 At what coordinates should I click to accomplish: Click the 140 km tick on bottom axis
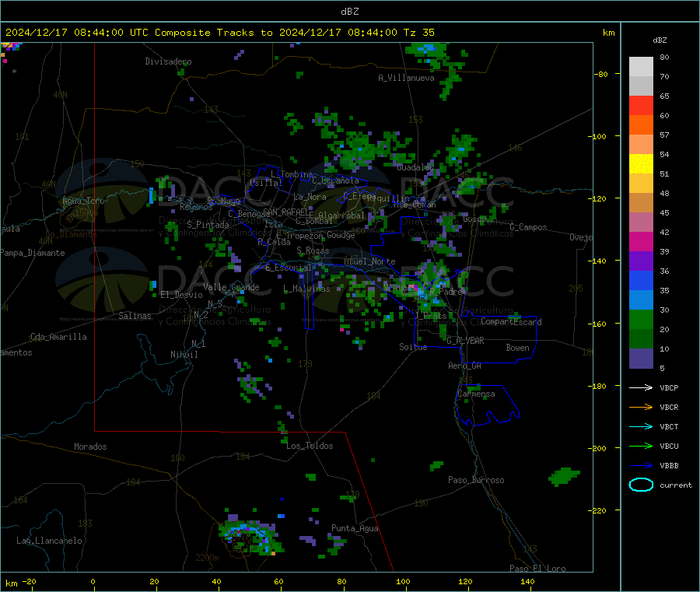527,581
